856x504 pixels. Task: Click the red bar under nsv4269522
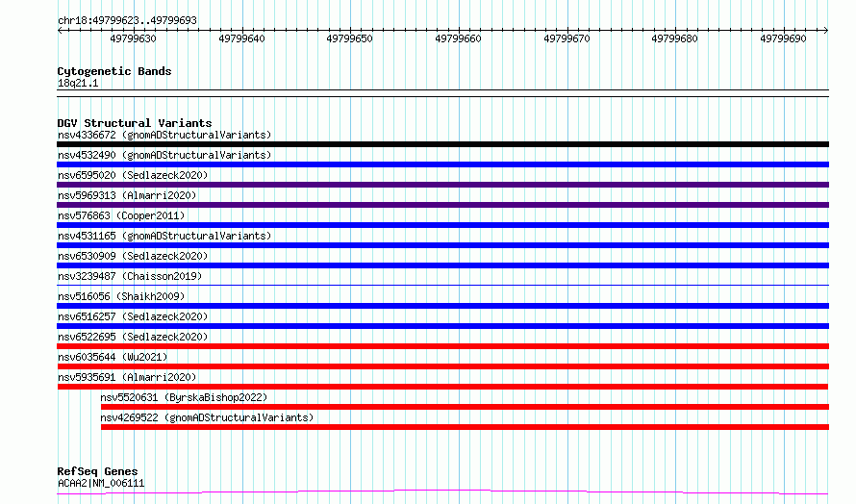tap(465, 427)
